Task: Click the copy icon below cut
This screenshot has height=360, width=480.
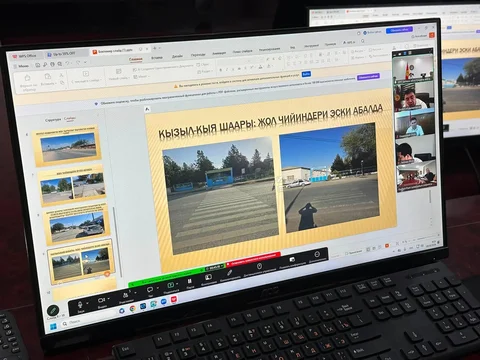Action: tap(62, 83)
